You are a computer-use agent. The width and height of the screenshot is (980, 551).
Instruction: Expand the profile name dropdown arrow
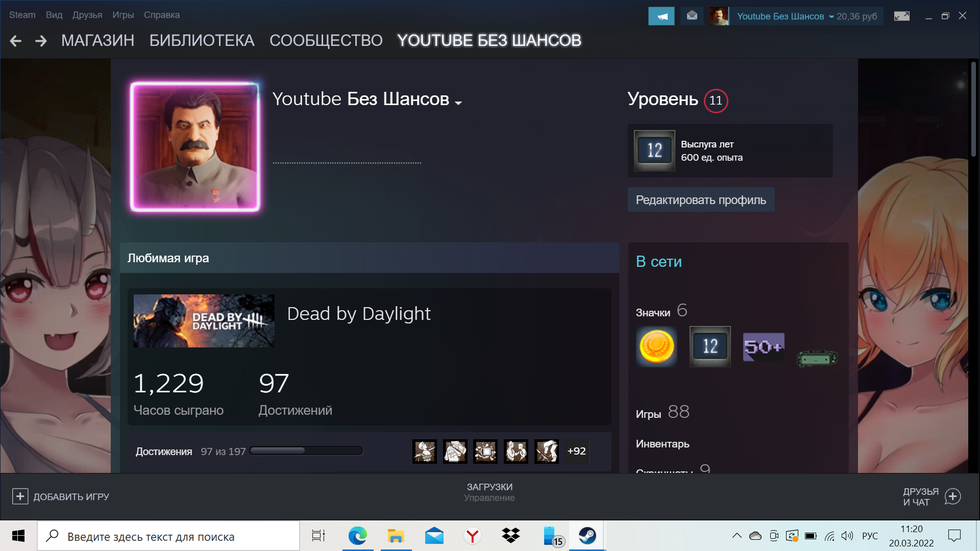click(458, 103)
